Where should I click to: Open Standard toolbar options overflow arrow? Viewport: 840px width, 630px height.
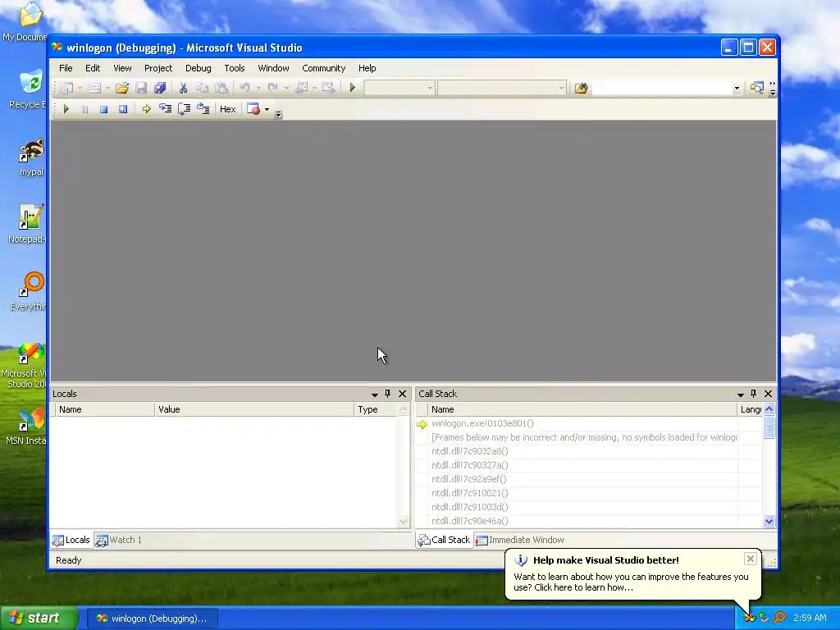pyautogui.click(x=773, y=92)
